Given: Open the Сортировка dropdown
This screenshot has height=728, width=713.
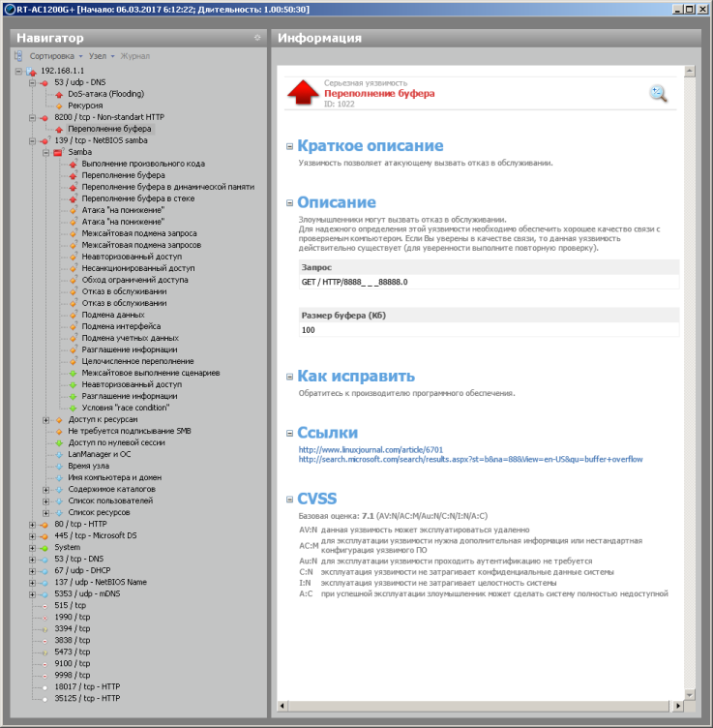Looking at the screenshot, I should [56, 56].
